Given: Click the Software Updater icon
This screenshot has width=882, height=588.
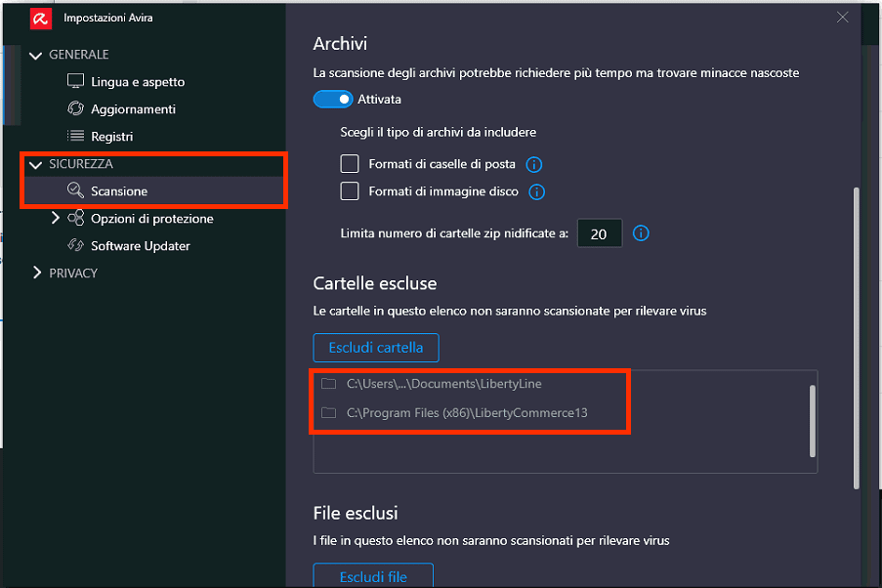Looking at the screenshot, I should pos(75,245).
